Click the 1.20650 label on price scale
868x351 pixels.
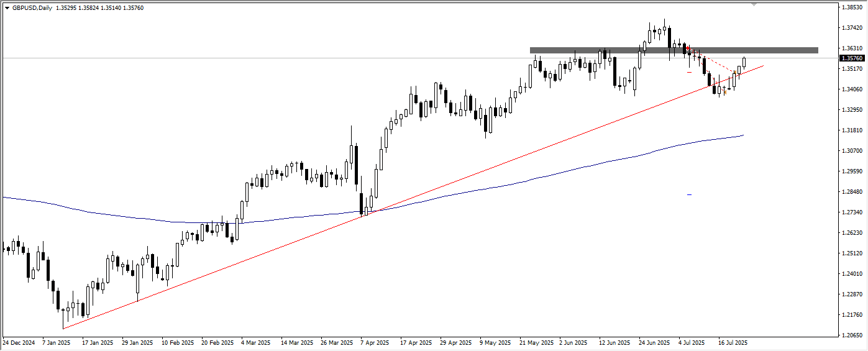852,335
